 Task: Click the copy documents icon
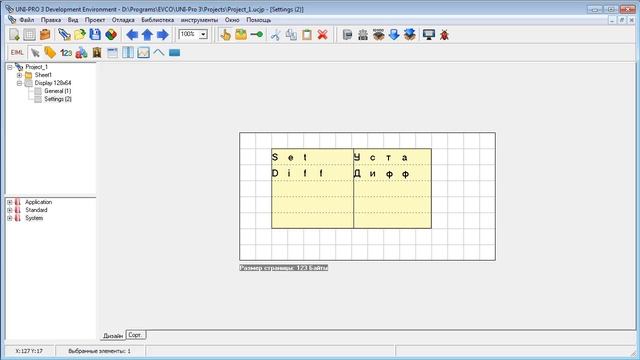[x=291, y=35]
